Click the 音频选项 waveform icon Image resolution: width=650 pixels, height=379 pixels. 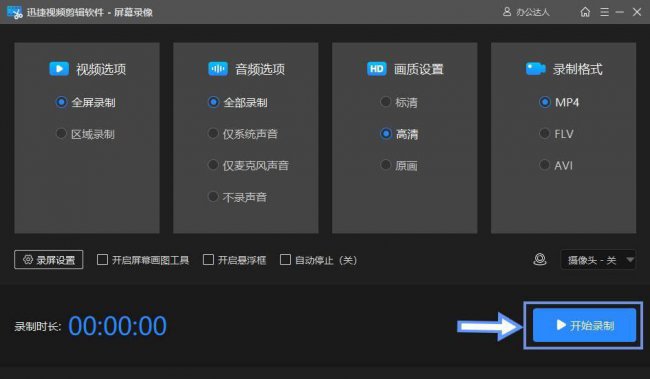(x=218, y=68)
